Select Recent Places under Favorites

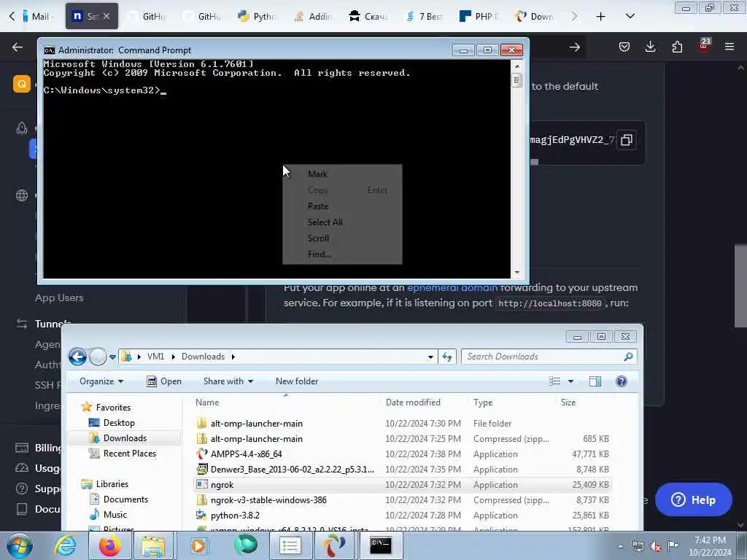tap(130, 454)
